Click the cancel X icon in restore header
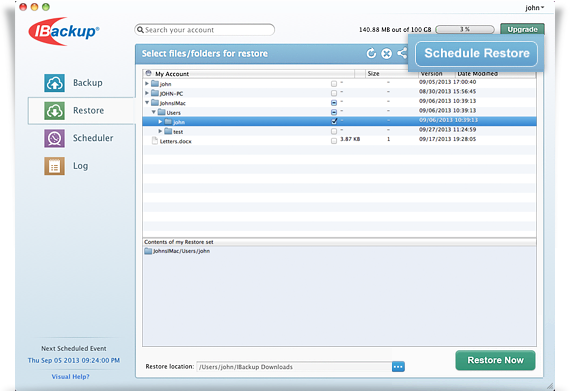570x391 pixels. pyautogui.click(x=386, y=53)
